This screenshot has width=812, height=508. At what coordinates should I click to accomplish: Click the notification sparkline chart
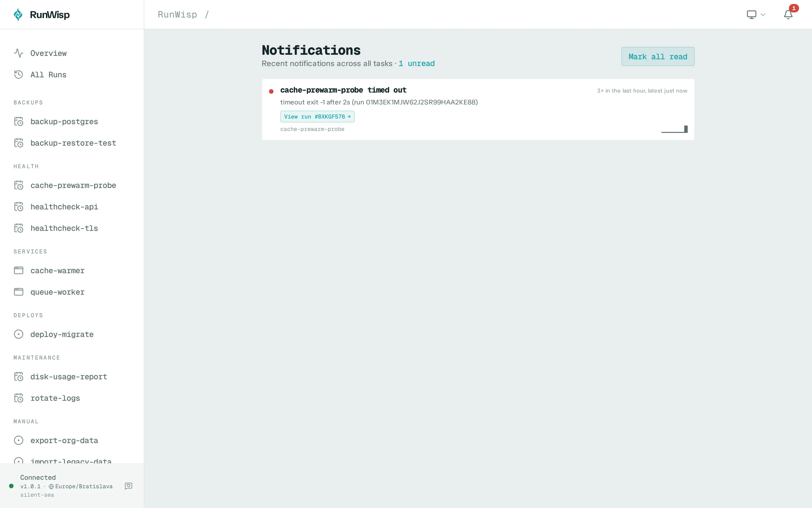coord(674,129)
